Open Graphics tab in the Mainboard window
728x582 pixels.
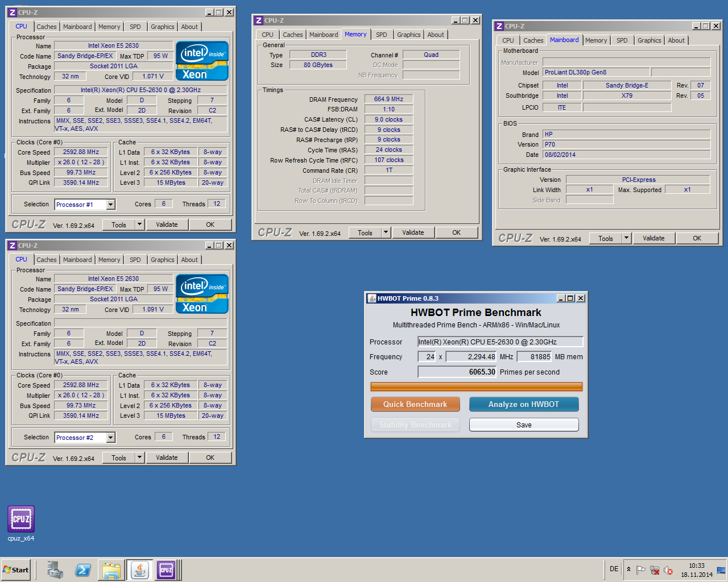649,40
